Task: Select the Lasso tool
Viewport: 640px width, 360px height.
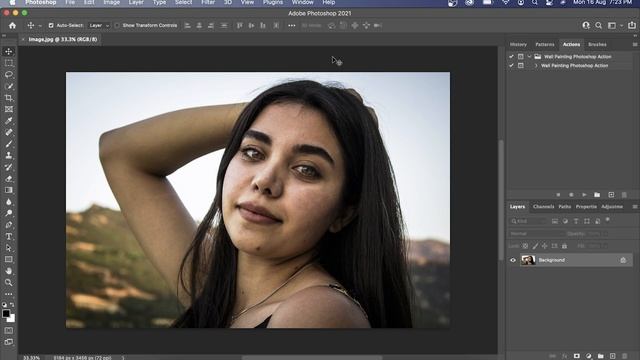Action: tap(9, 75)
